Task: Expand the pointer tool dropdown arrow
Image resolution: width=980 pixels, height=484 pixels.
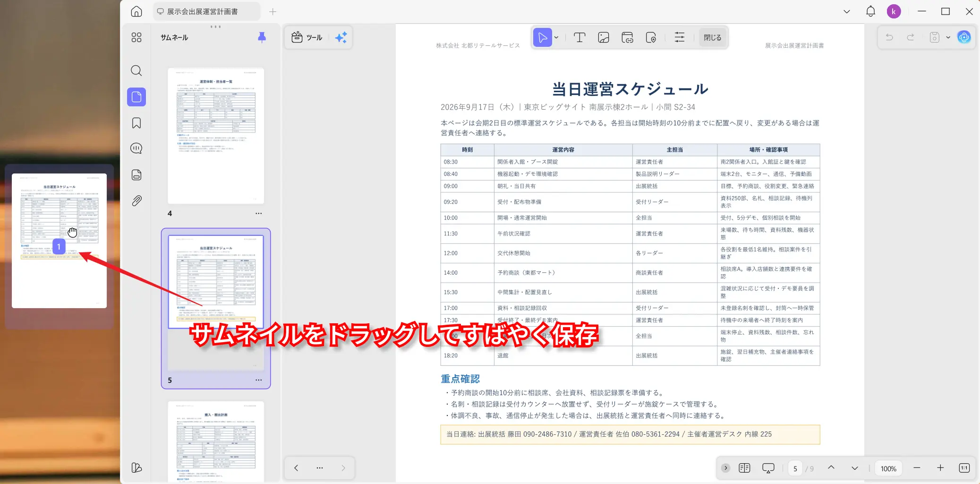Action: [x=556, y=37]
